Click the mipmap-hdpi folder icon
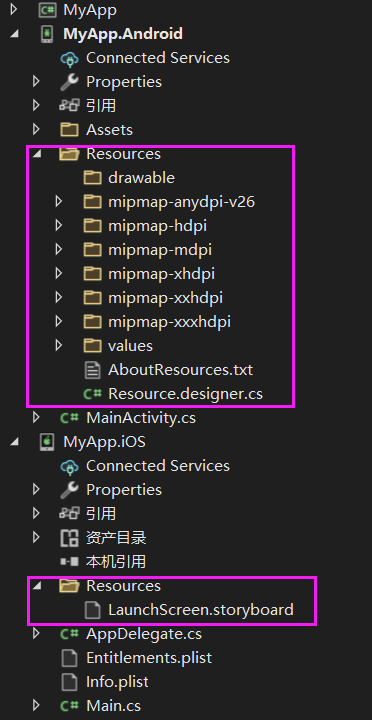372x720 pixels. pos(93,225)
